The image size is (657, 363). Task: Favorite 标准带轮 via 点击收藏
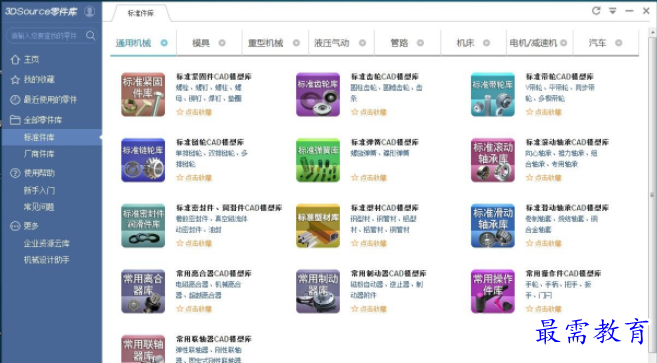point(543,112)
